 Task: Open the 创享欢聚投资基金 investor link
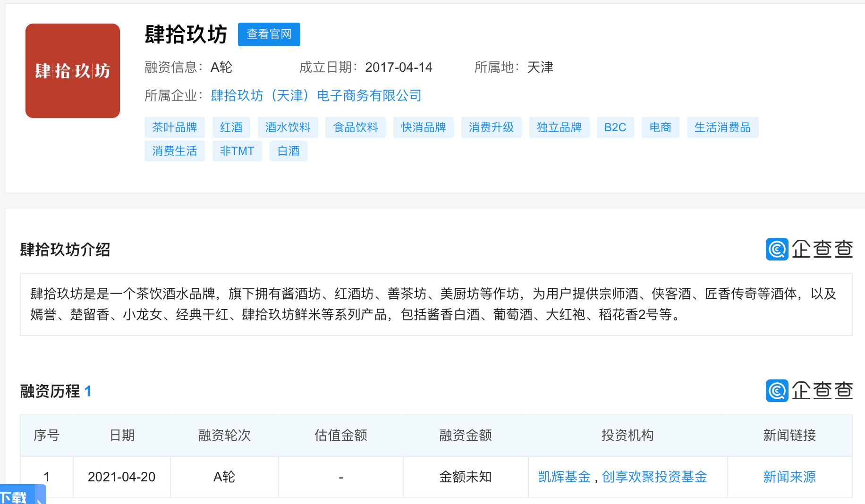654,477
